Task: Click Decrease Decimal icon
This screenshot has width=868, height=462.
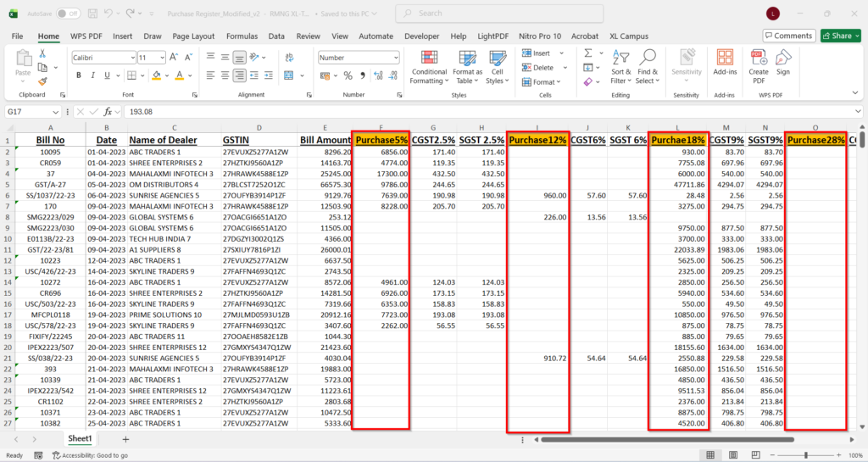Action: (393, 75)
